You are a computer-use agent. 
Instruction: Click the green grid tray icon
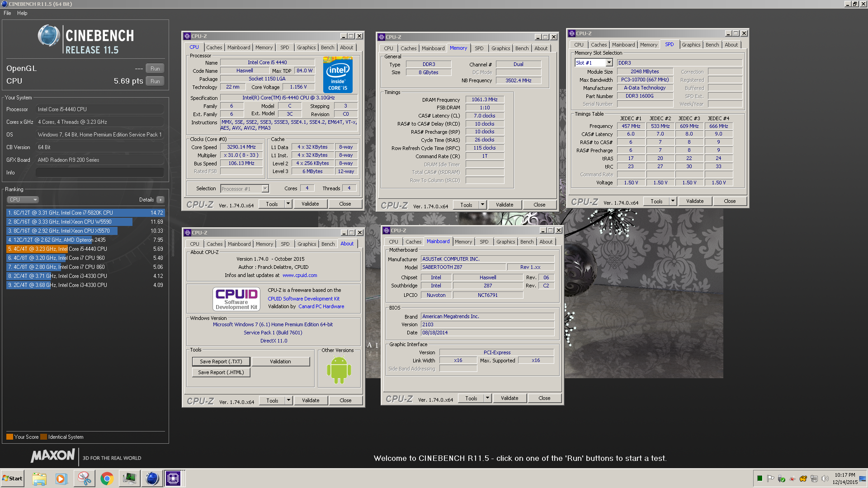[x=759, y=479]
